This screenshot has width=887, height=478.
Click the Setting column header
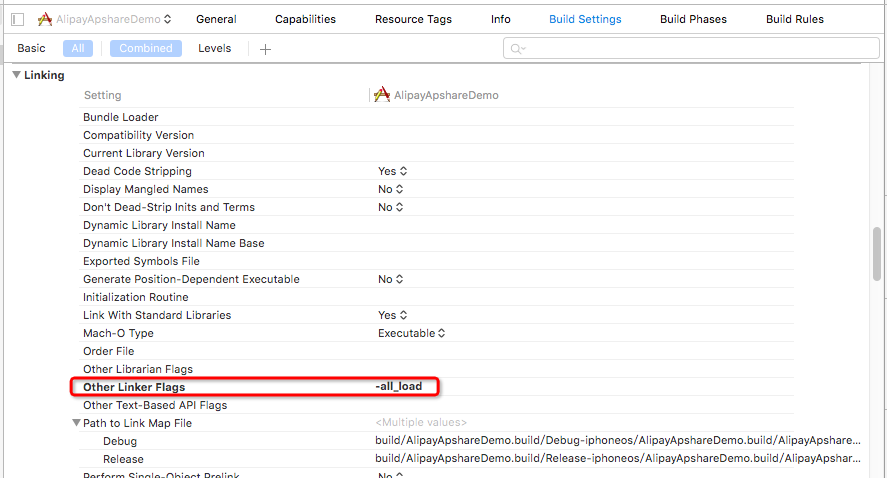[102, 95]
